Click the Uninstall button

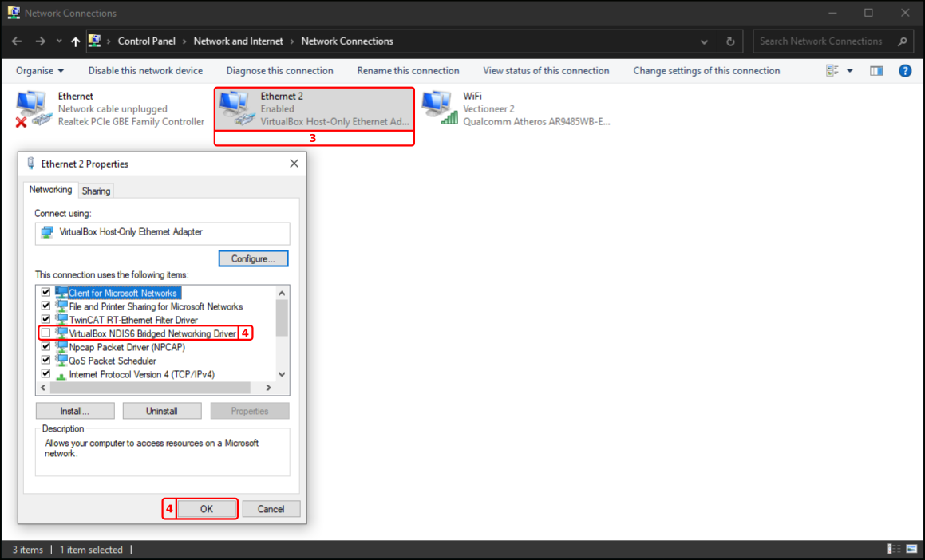point(162,411)
